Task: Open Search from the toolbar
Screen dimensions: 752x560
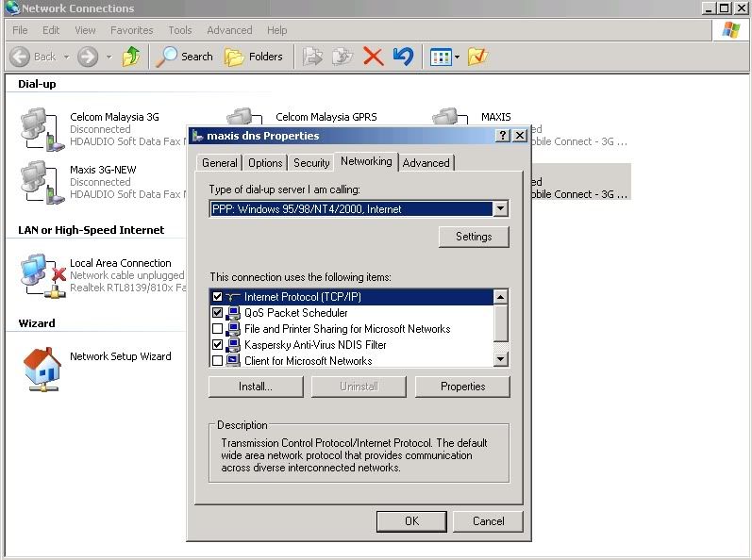Action: coord(185,57)
